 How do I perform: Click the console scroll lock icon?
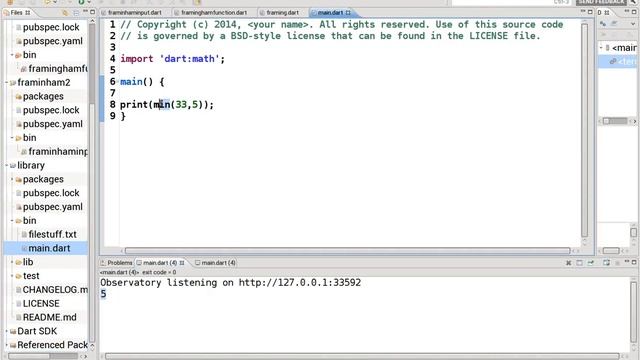pyautogui.click(x=591, y=263)
